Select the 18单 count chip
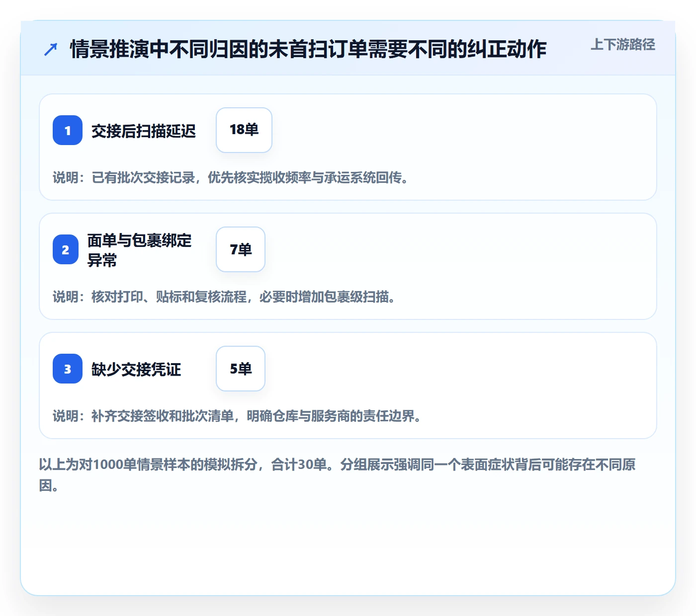This screenshot has width=696, height=616. 244,130
